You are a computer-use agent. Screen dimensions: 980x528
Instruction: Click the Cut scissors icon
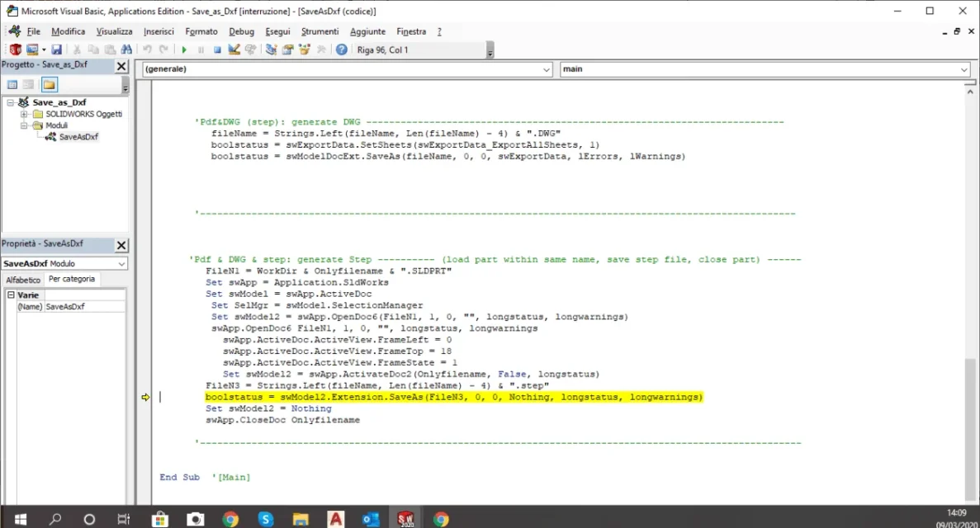tap(77, 49)
